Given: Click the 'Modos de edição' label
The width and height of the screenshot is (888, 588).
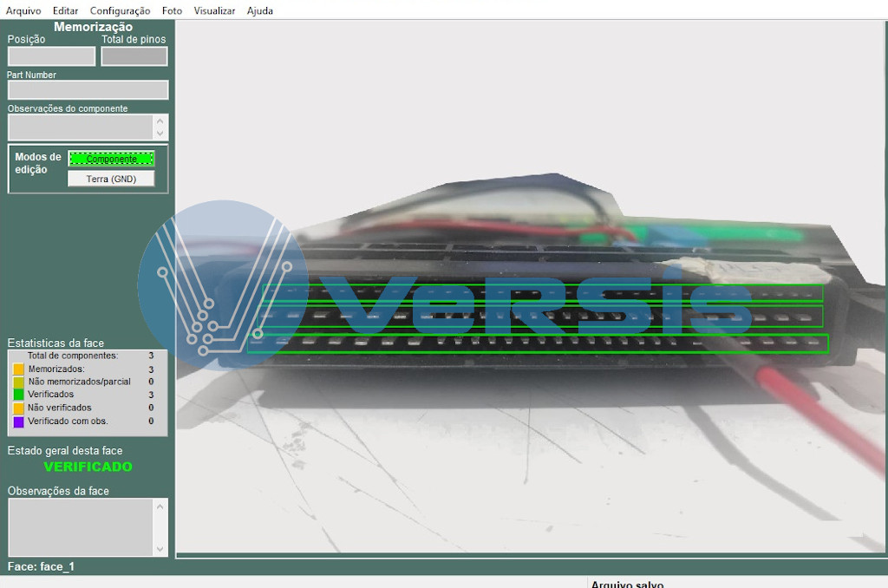Looking at the screenshot, I should (38, 163).
